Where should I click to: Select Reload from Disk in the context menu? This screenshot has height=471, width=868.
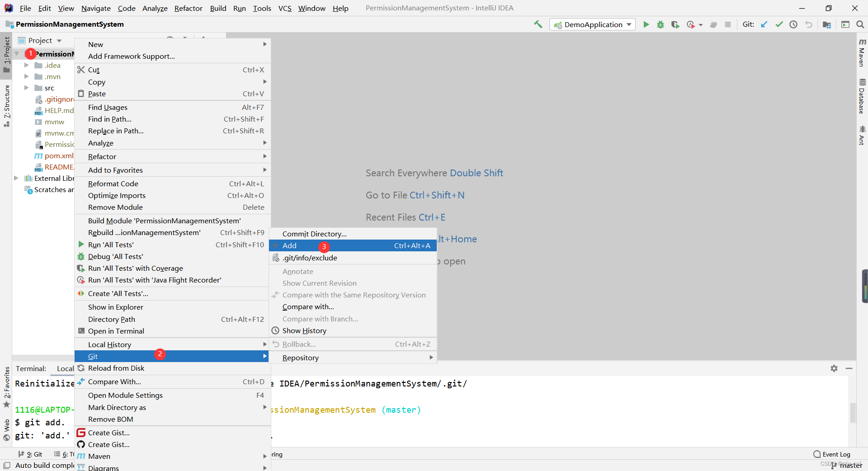click(x=172, y=368)
